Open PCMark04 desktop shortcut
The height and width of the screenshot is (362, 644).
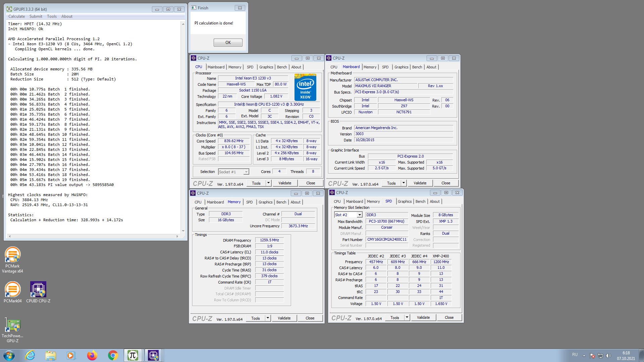pyautogui.click(x=12, y=292)
